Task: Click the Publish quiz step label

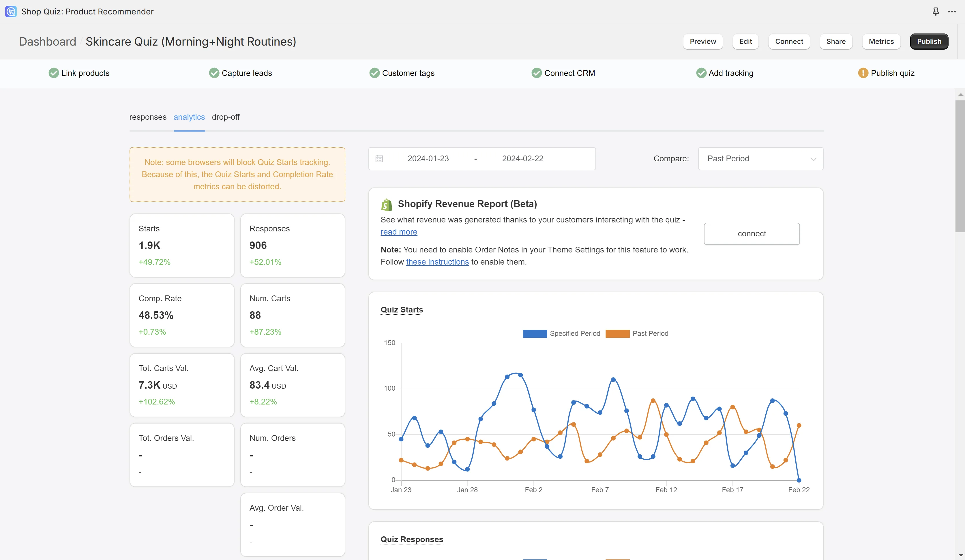Action: tap(892, 73)
